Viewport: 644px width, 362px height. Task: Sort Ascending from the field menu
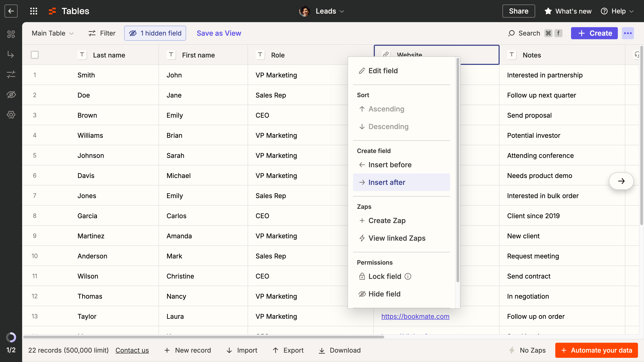(401, 109)
